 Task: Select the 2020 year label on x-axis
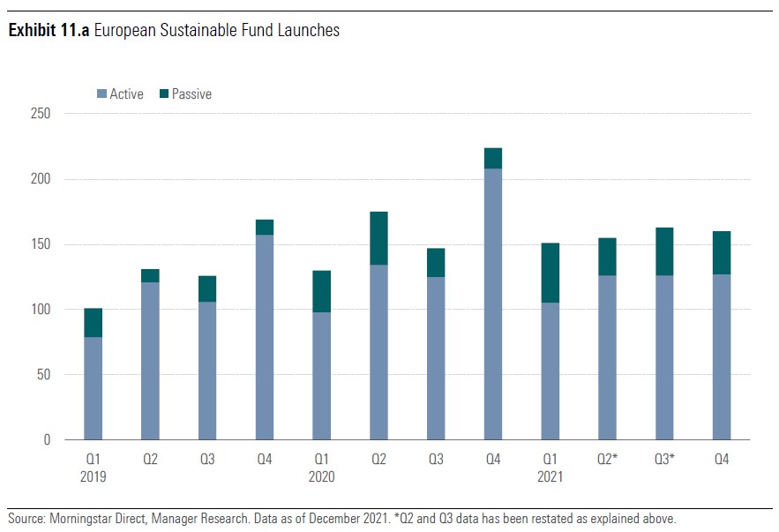point(321,476)
